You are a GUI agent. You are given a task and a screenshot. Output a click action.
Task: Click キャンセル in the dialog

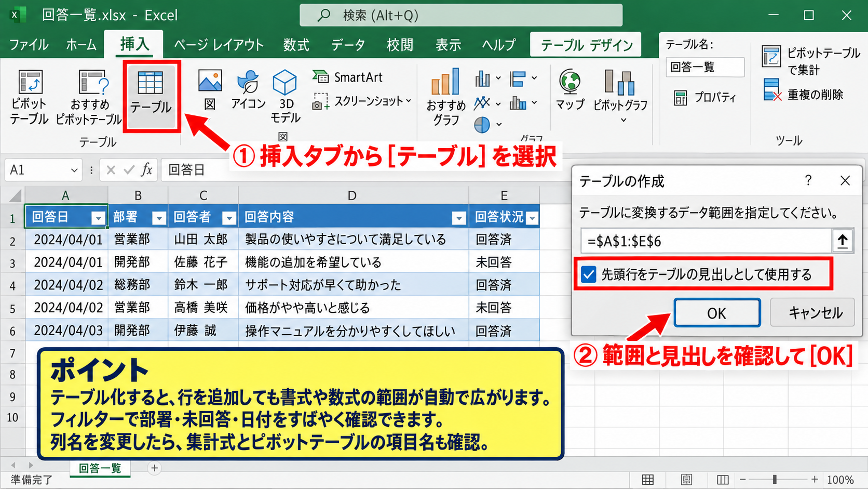[812, 312]
